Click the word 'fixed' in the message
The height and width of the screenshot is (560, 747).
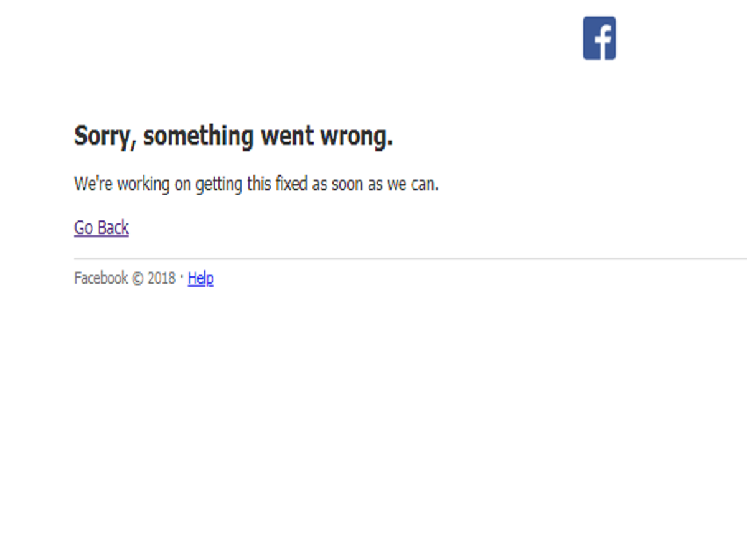point(291,184)
